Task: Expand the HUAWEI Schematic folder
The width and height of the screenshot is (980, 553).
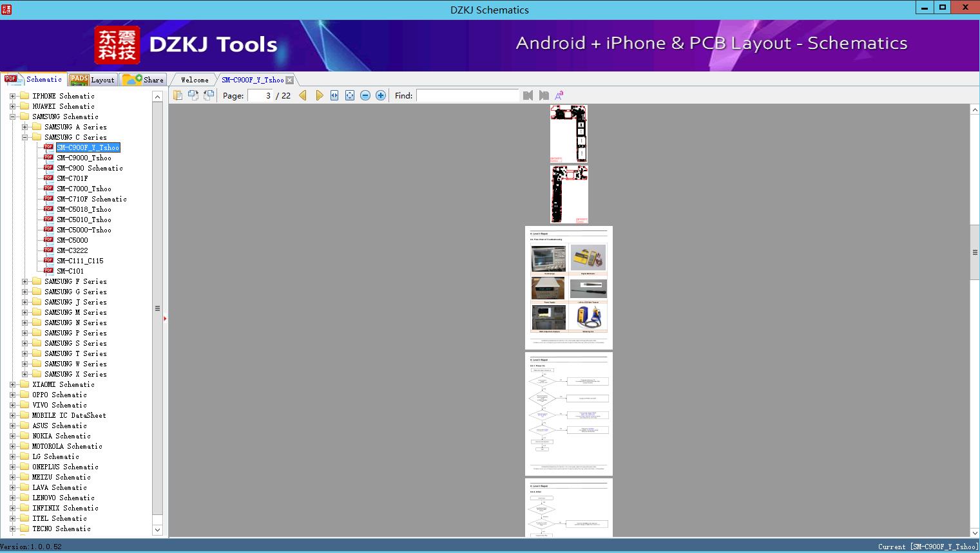Action: [12, 106]
